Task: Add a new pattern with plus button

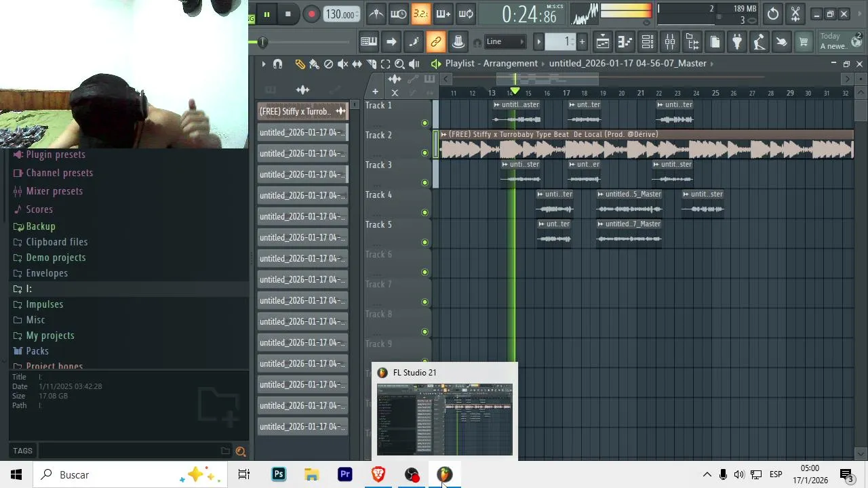Action: coord(582,42)
